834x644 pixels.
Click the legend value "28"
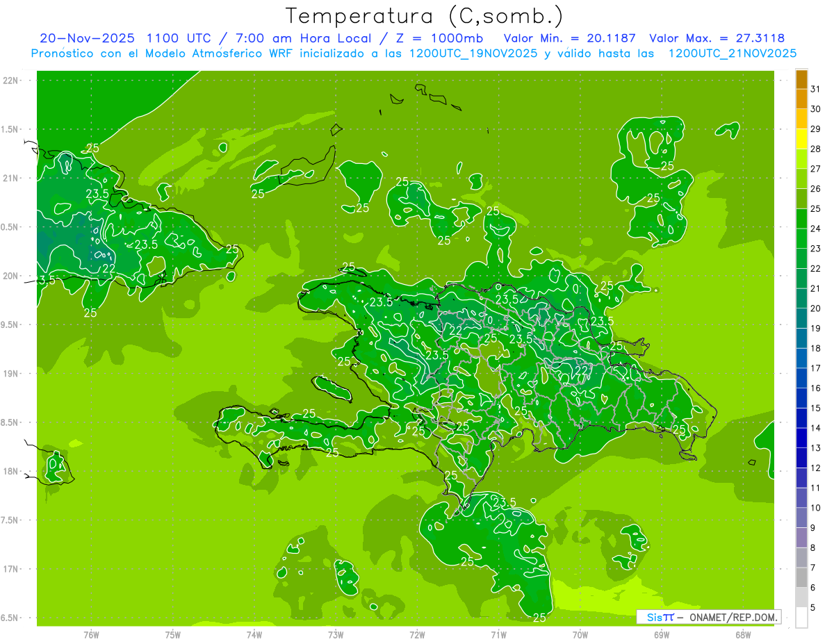click(816, 149)
